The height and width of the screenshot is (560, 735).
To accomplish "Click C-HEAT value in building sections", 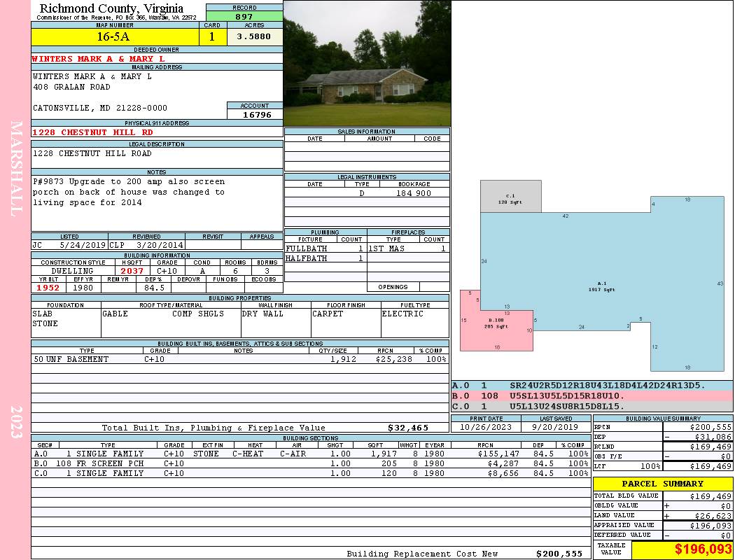I will click(248, 454).
